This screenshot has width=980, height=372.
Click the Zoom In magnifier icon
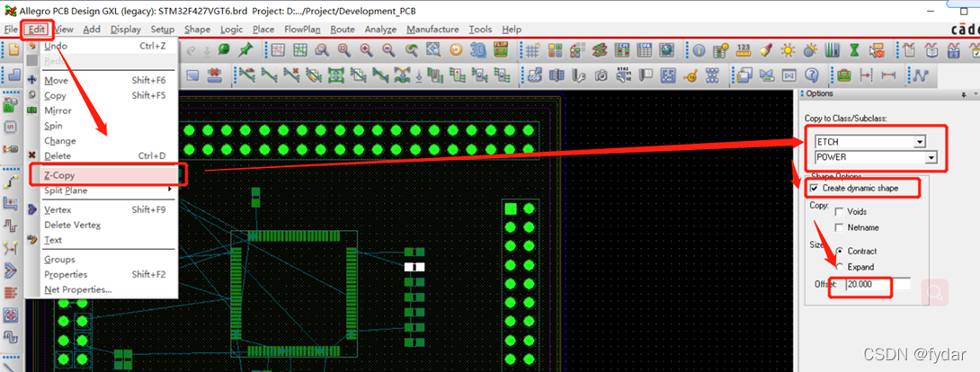365,50
